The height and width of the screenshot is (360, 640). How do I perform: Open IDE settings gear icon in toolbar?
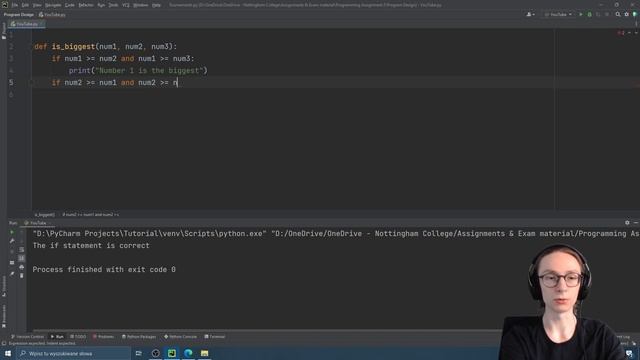click(627, 14)
